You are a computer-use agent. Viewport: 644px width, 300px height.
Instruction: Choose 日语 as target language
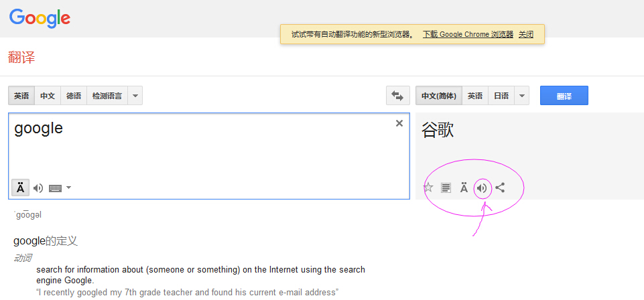tap(501, 96)
